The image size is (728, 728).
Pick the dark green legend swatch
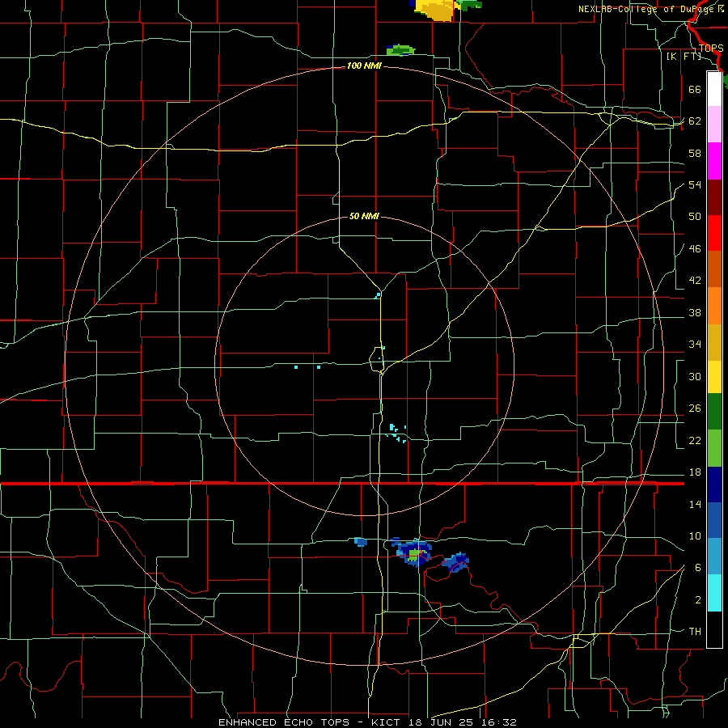(714, 412)
